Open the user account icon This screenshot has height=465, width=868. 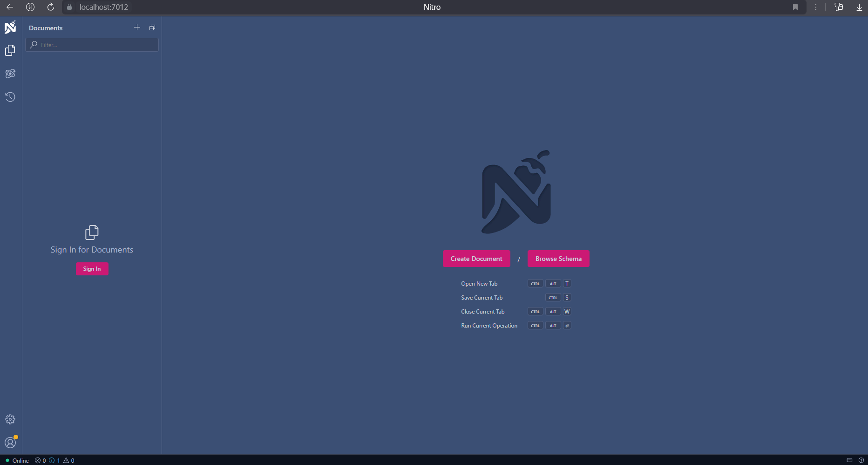[x=10, y=442]
